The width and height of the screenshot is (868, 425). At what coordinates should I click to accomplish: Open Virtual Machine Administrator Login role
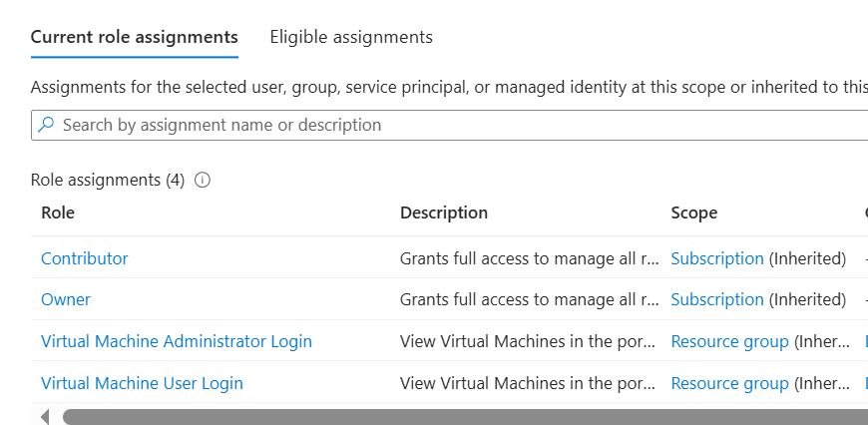click(177, 341)
